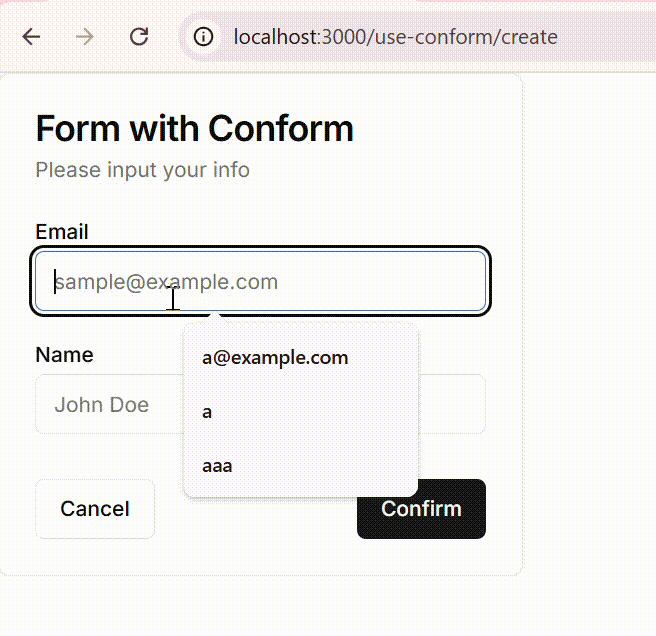656x636 pixels.
Task: Click the Email field label
Action: (x=62, y=232)
